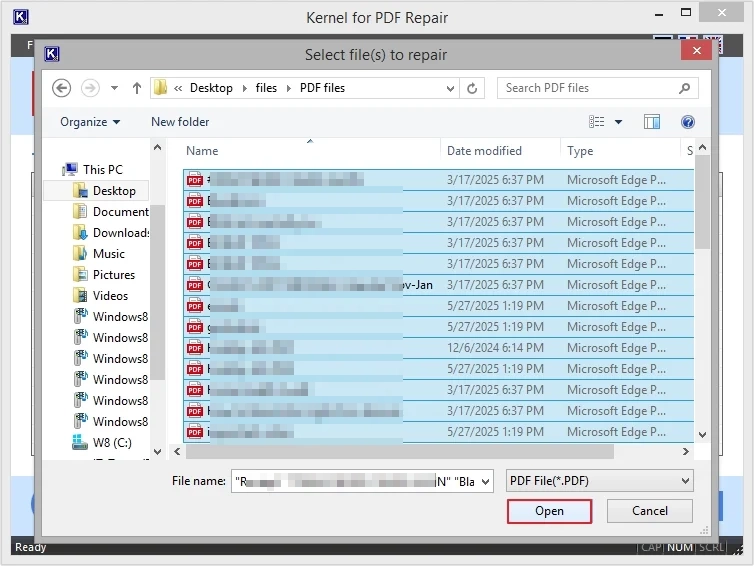Close the Select file(s) dialog
Screen dimensions: 754x566
point(696,50)
